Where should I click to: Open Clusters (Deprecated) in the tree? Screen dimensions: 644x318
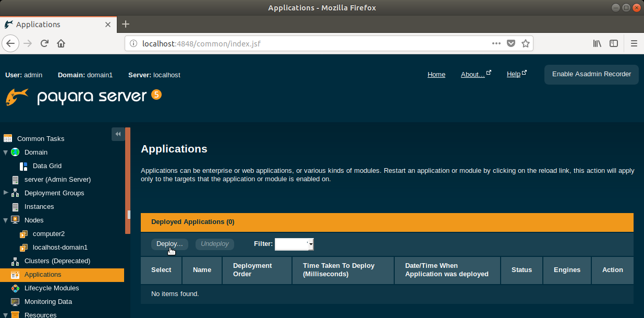(x=57, y=261)
